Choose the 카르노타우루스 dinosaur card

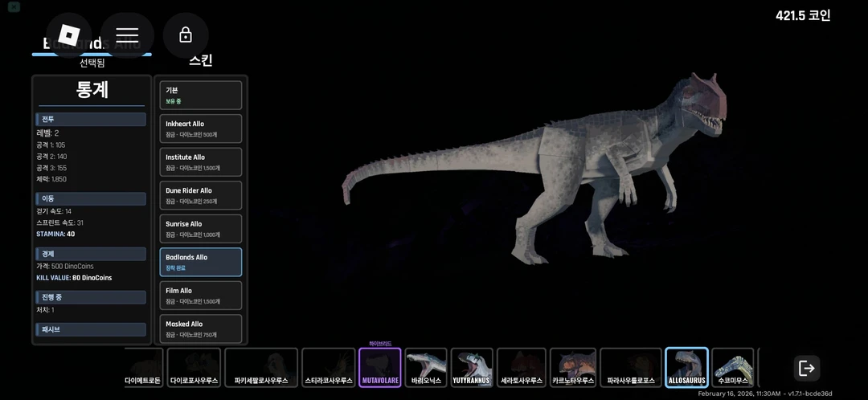(572, 367)
